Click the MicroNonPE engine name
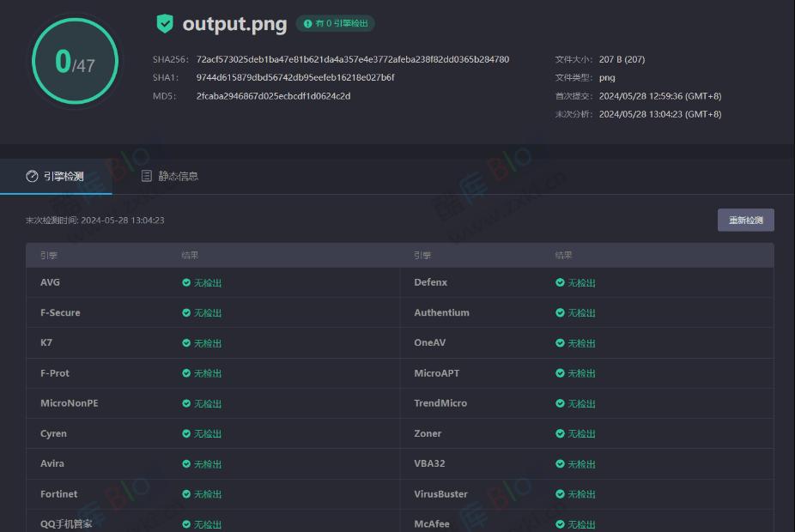The image size is (795, 532). [70, 403]
